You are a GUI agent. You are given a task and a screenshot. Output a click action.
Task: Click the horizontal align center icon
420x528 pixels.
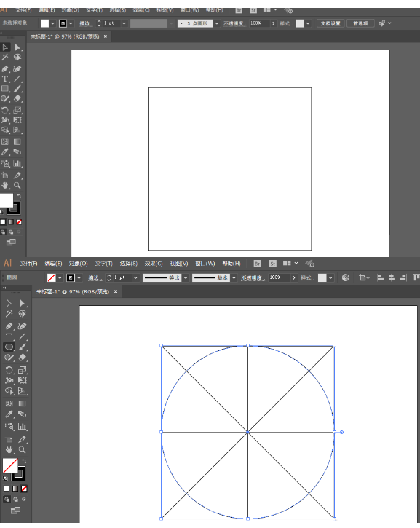392,277
